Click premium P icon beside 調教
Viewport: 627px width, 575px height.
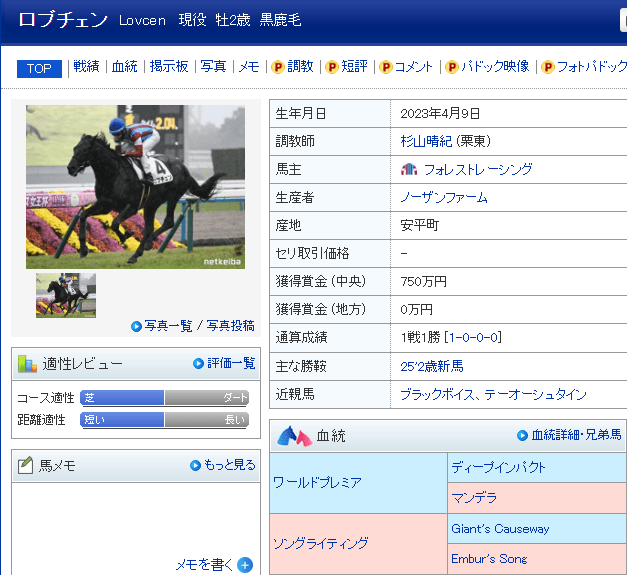[278, 67]
